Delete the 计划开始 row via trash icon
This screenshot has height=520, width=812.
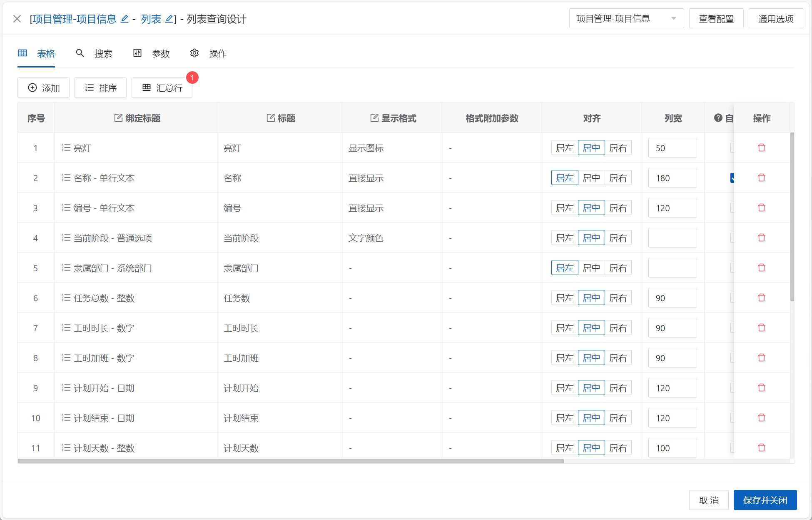coord(762,388)
